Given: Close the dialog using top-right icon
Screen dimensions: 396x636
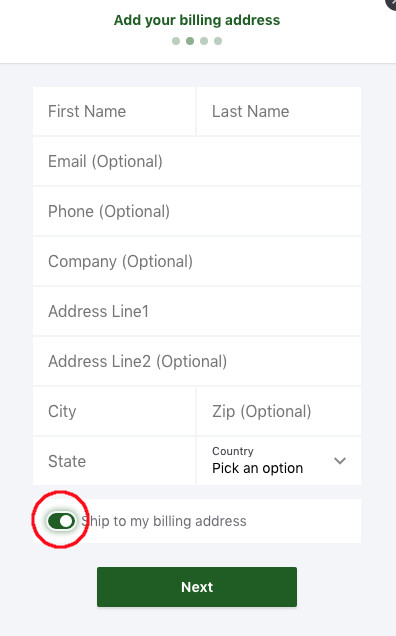Looking at the screenshot, I should point(392,3).
